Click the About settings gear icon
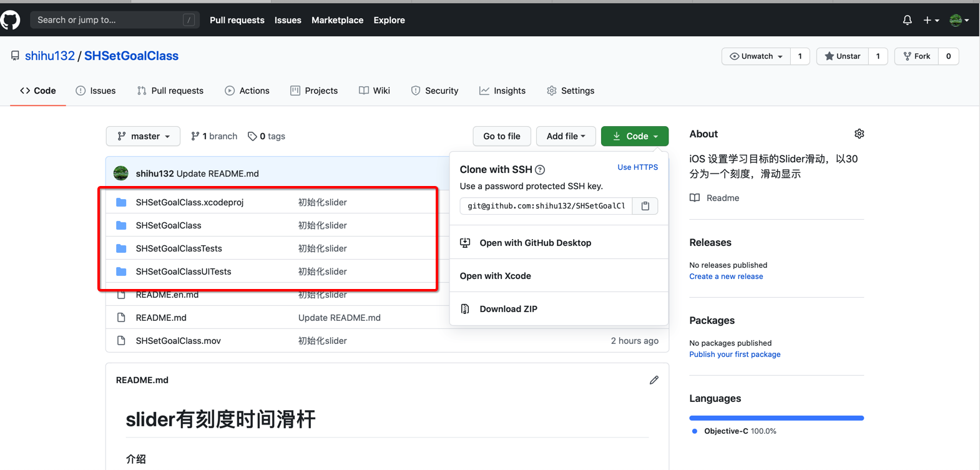Viewport: 980px width, 470px height. 859,134
